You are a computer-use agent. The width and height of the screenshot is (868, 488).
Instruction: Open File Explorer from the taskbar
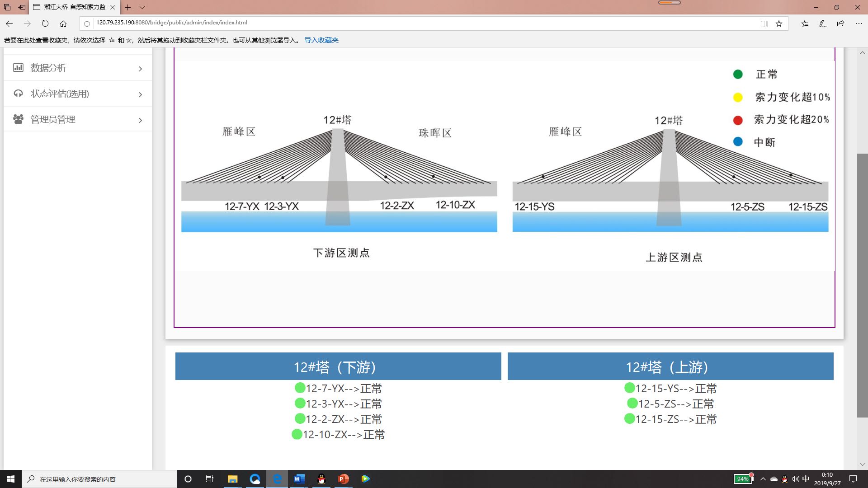click(x=232, y=479)
